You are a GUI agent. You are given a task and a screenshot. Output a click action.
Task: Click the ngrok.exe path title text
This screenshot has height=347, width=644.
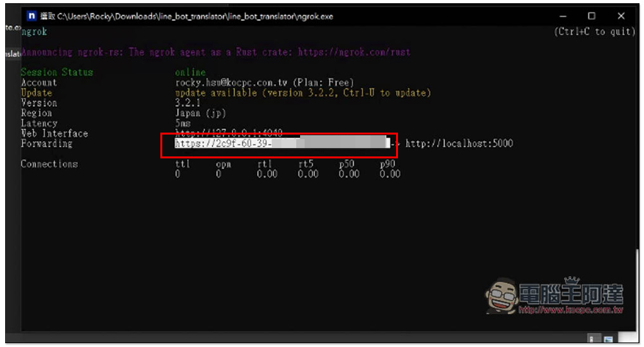pyautogui.click(x=195, y=17)
